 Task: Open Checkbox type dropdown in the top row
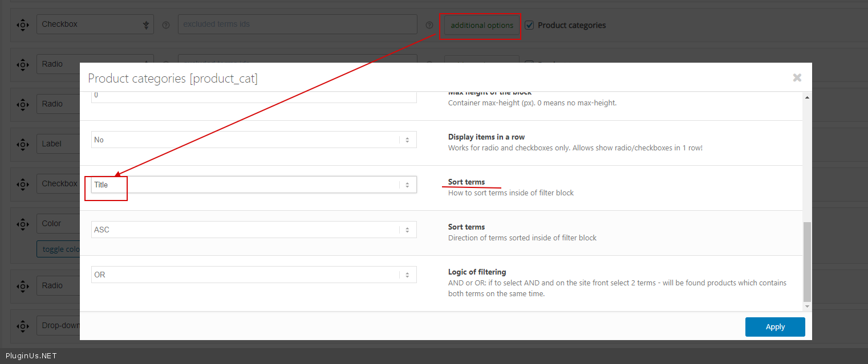(x=95, y=24)
